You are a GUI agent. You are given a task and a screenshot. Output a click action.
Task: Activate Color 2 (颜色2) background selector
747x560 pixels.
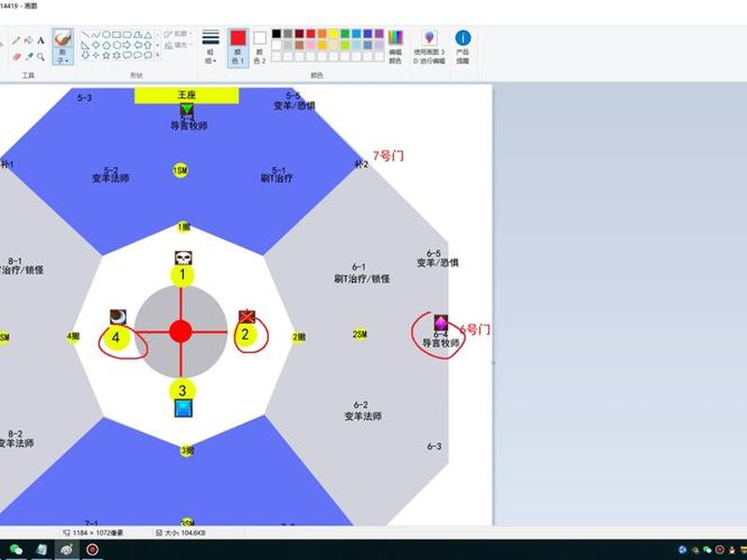[x=260, y=48]
